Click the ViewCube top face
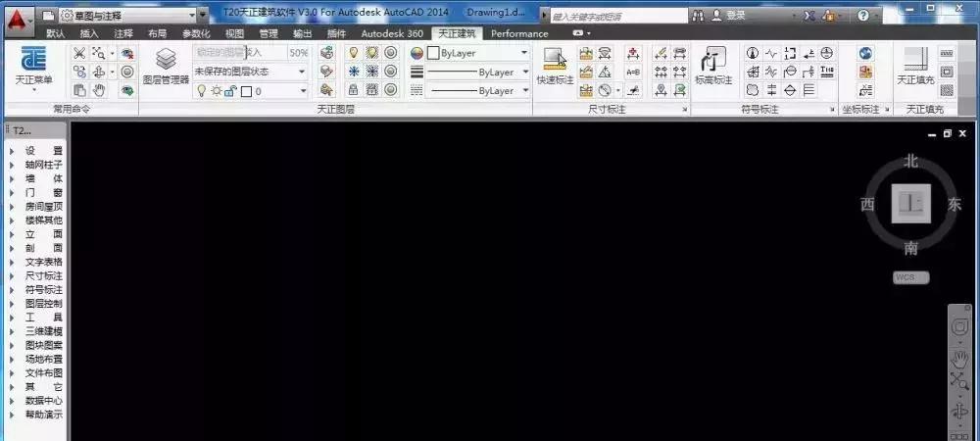Image resolution: width=980 pixels, height=441 pixels. pos(911,203)
